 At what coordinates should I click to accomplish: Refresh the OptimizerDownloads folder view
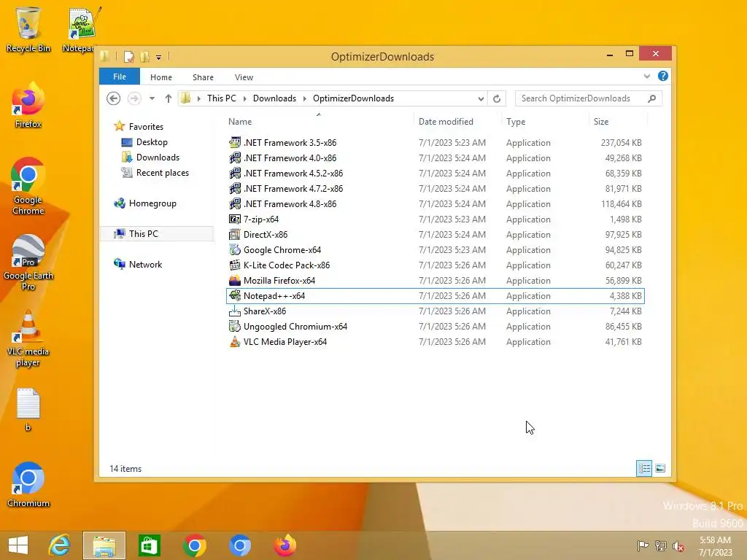tap(497, 98)
